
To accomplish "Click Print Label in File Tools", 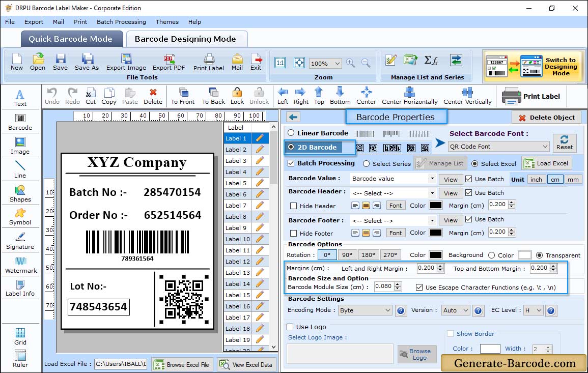I will 209,62.
